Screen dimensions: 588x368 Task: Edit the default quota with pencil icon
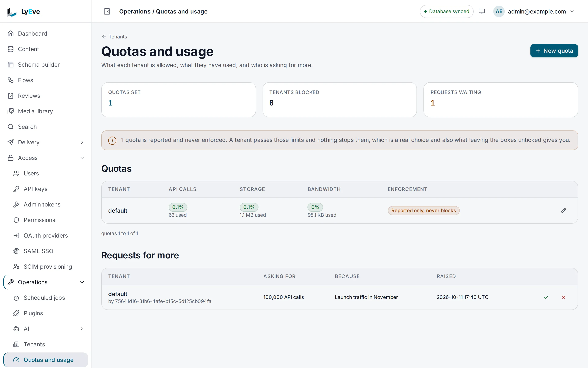pos(563,211)
